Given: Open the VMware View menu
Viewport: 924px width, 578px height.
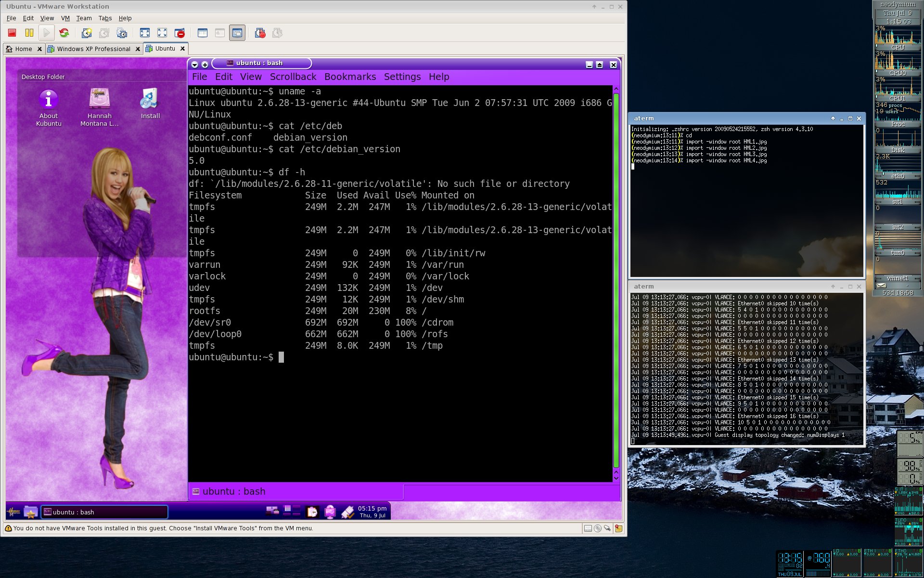Looking at the screenshot, I should [x=47, y=18].
